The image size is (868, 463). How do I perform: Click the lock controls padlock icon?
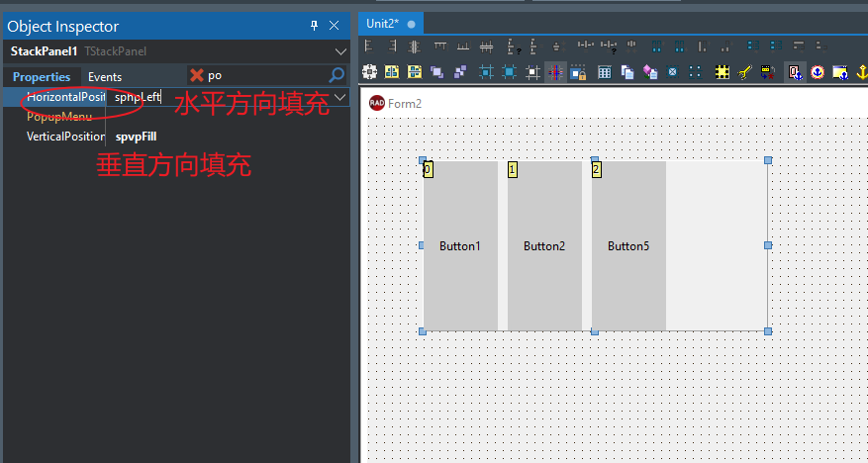(x=578, y=71)
